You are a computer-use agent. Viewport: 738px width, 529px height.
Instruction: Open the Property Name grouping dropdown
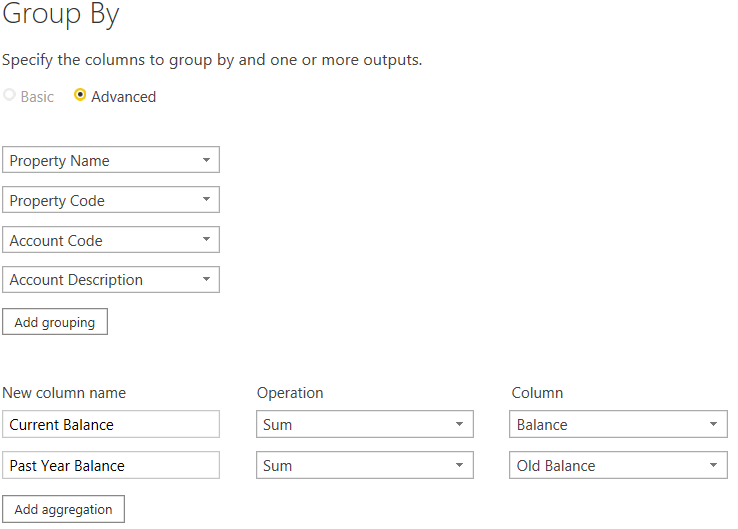[111, 160]
